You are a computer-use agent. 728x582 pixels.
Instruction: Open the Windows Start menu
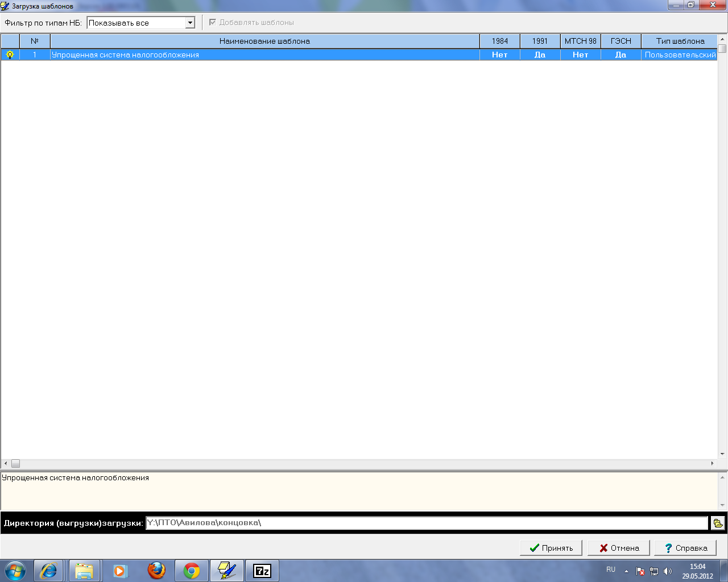[15, 571]
